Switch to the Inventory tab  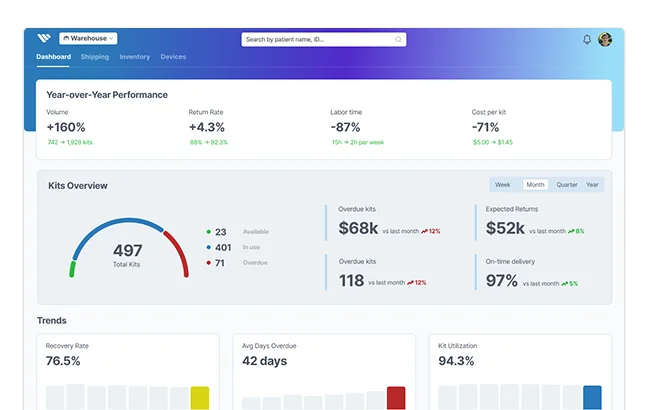click(134, 57)
